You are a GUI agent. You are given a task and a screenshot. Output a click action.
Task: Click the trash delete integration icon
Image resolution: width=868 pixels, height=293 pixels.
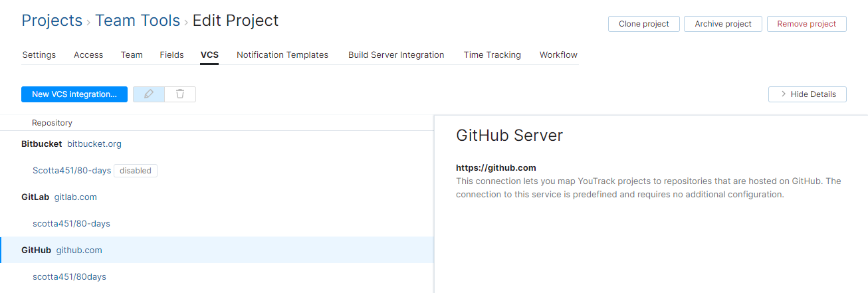pos(180,94)
